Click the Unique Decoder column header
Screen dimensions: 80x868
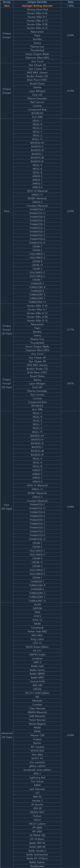click(x=37, y=2)
